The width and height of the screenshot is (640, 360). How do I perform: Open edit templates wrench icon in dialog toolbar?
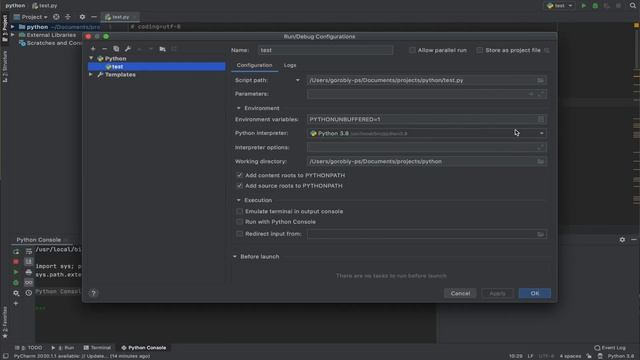pos(128,49)
